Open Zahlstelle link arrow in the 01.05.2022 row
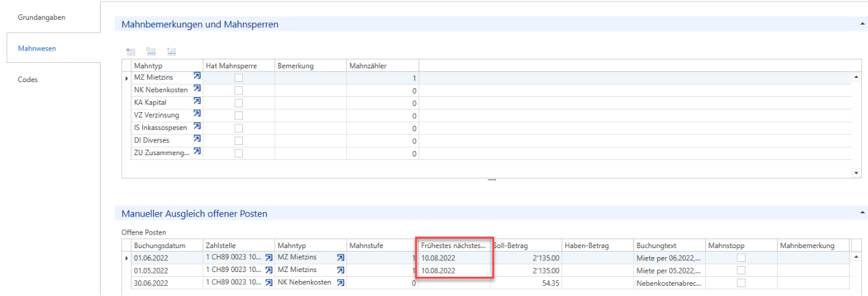 point(269,270)
